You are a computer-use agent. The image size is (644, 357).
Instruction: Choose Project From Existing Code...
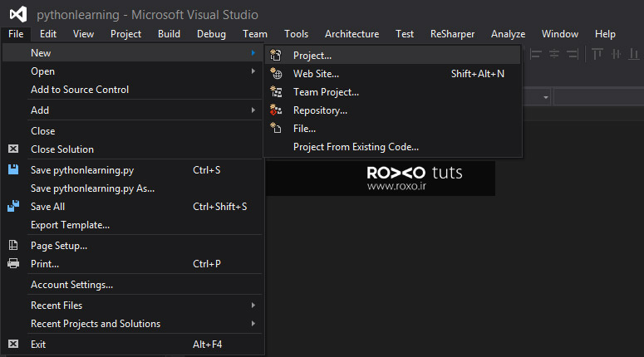[x=393, y=147]
